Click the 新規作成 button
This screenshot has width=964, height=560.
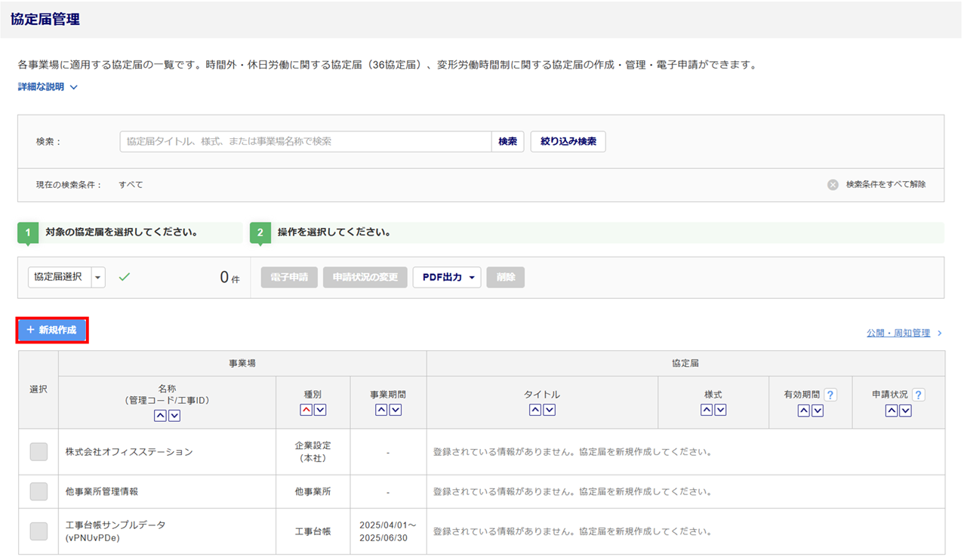(52, 331)
